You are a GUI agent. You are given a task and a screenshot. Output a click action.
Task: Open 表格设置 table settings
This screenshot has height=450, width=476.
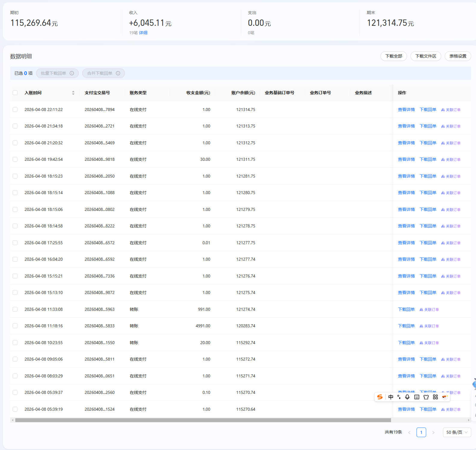click(x=458, y=56)
